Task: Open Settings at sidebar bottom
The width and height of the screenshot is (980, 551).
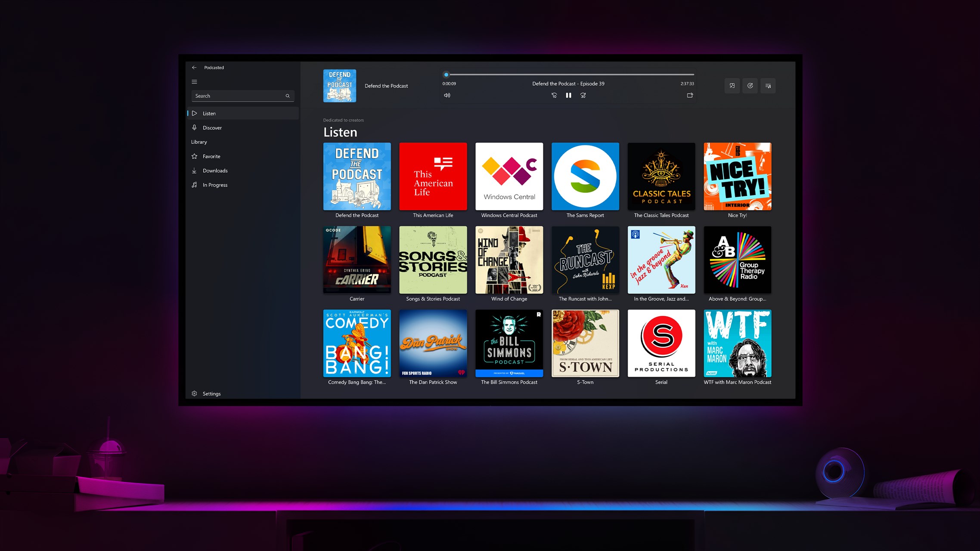Action: [x=211, y=393]
